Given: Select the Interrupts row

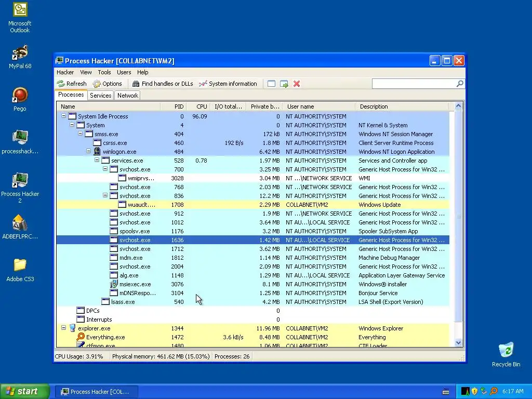Looking at the screenshot, I should tap(253, 320).
